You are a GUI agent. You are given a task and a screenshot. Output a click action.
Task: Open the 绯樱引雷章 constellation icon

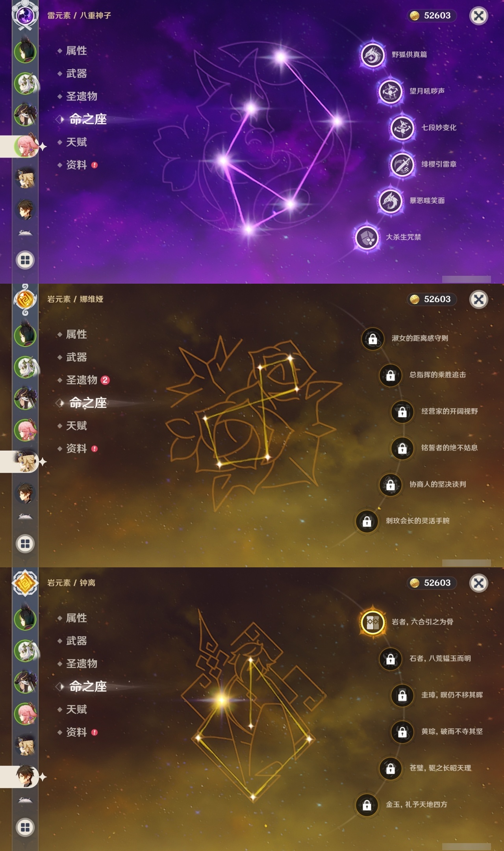402,164
